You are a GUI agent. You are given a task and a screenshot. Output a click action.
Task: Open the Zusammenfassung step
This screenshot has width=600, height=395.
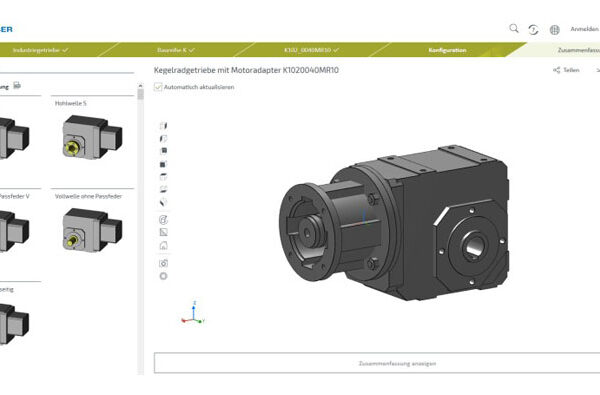pos(578,50)
